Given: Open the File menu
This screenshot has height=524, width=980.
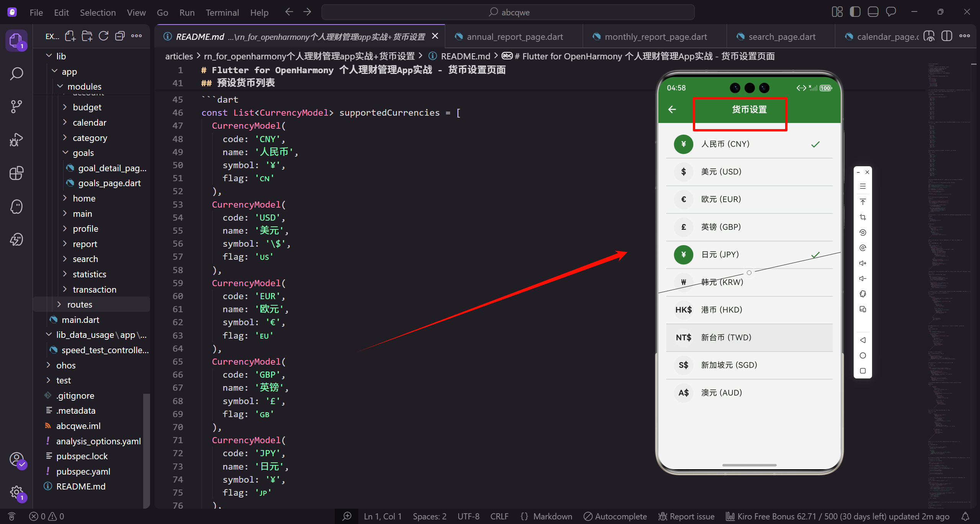Looking at the screenshot, I should [x=36, y=12].
